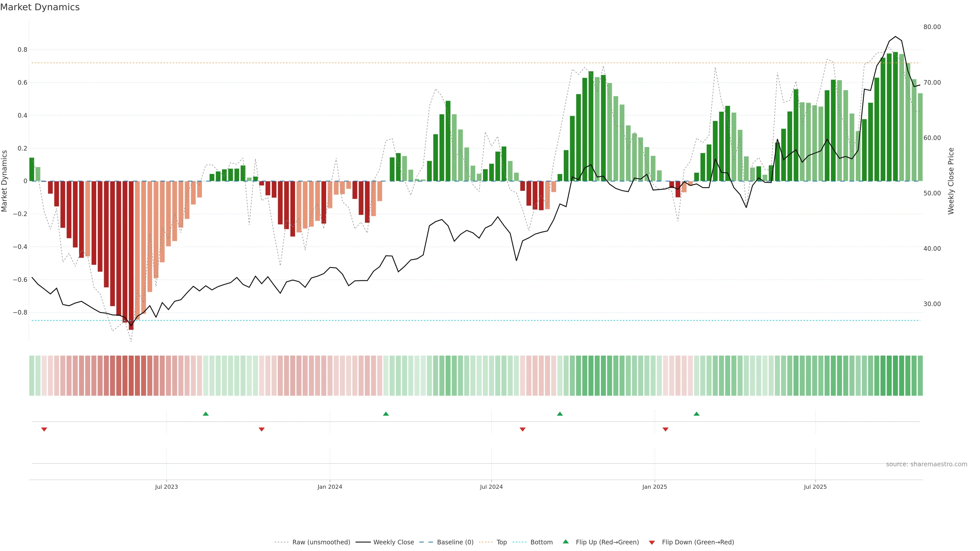Click the darkest red heatmap strip cell
980x551 pixels.
point(131,376)
